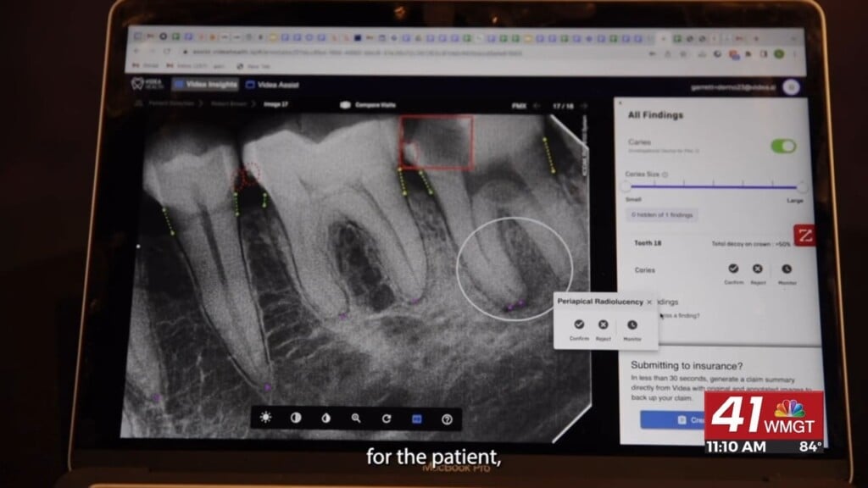Click the FMX label near image counter
Viewport: 868px width, 488px height.
[519, 106]
